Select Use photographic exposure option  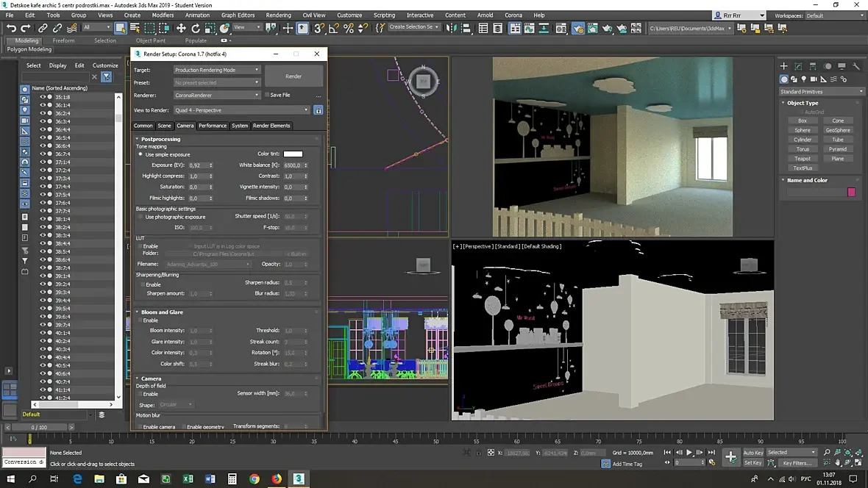coord(140,217)
